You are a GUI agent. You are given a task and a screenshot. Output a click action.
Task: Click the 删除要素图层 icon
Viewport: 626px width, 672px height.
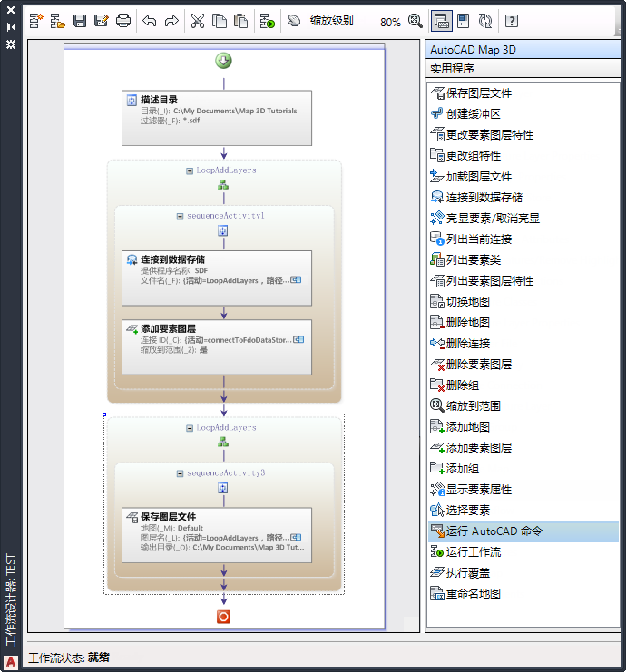(437, 364)
